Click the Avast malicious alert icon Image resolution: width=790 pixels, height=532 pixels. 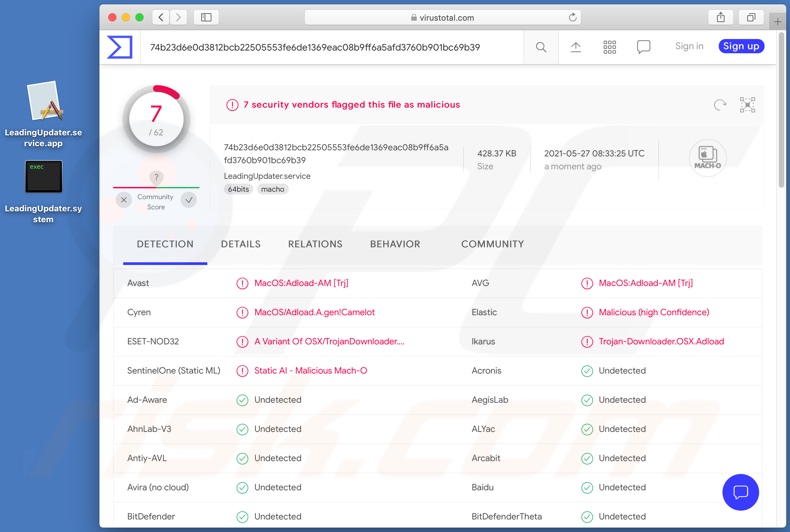click(x=242, y=283)
